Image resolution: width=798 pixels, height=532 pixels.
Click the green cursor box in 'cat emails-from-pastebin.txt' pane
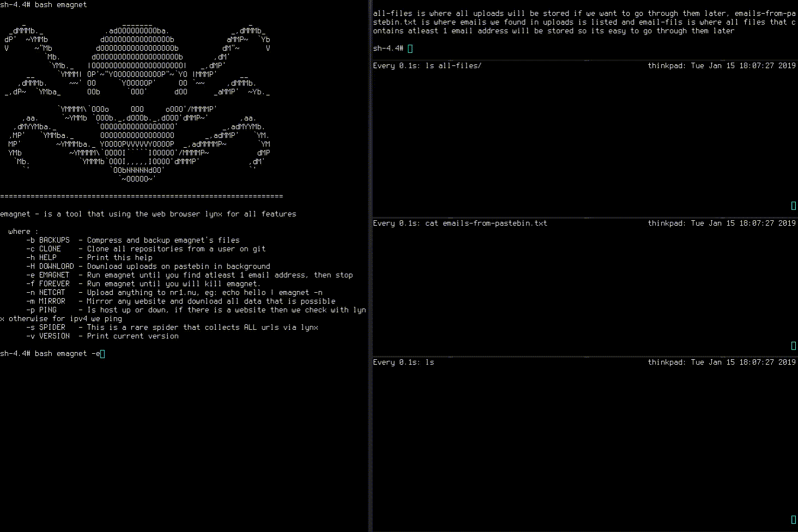click(x=794, y=346)
